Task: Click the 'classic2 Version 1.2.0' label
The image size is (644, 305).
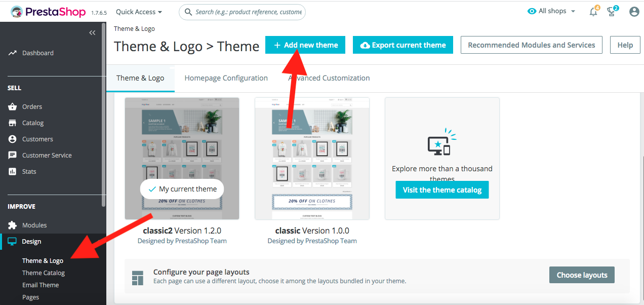Action: (182, 230)
